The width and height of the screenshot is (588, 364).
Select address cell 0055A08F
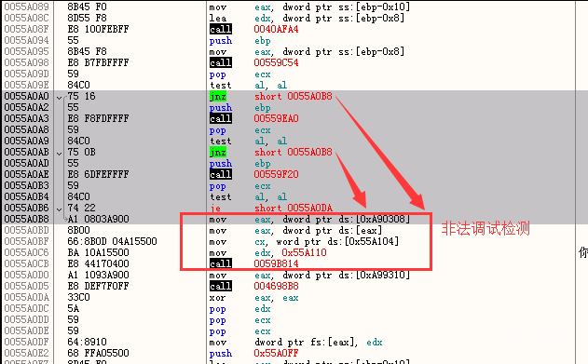tap(27, 29)
